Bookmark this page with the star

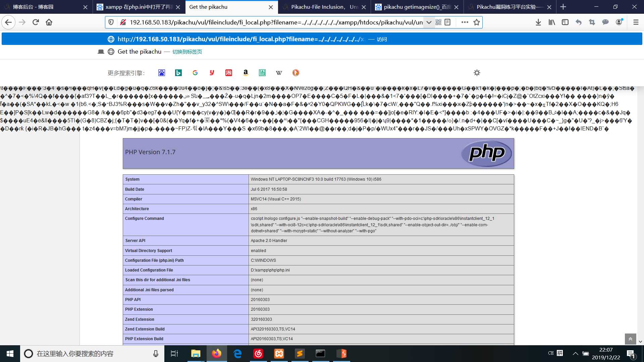coord(476,22)
